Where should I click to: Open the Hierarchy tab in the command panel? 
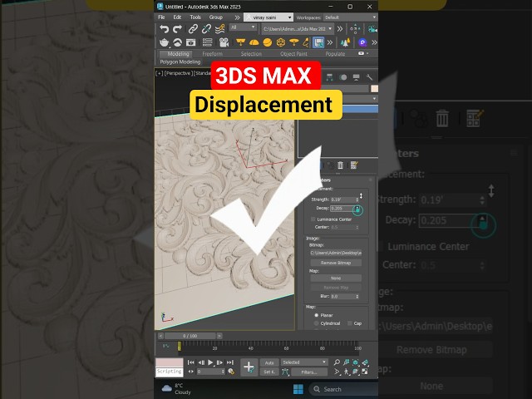(x=329, y=77)
